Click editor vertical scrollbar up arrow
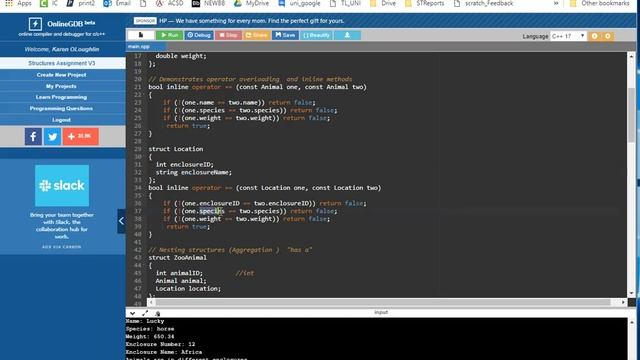Screen dimensions: 640x360 pyautogui.click(x=631, y=56)
